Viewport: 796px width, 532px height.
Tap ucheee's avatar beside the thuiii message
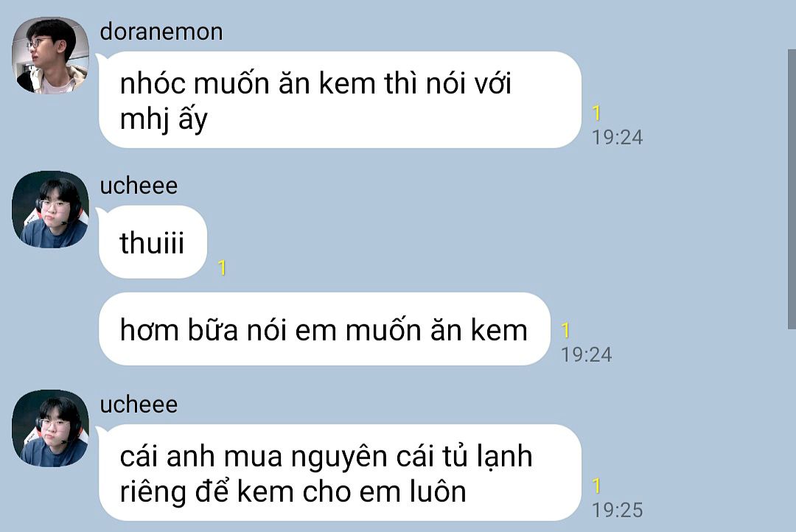point(50,210)
